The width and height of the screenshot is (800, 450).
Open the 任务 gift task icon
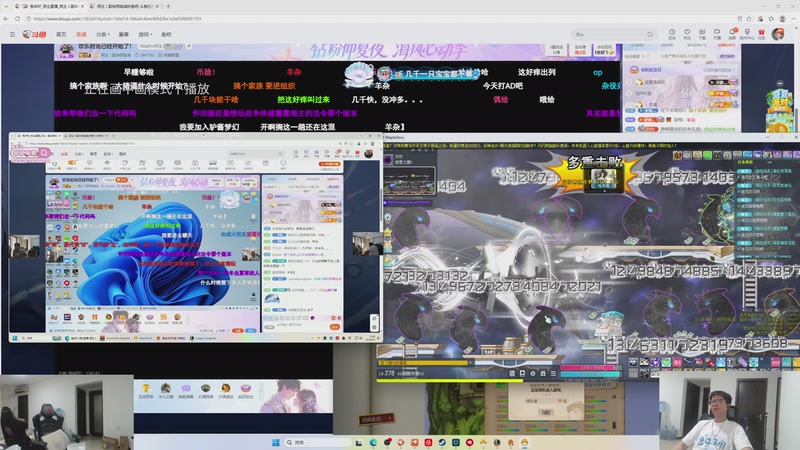click(761, 34)
